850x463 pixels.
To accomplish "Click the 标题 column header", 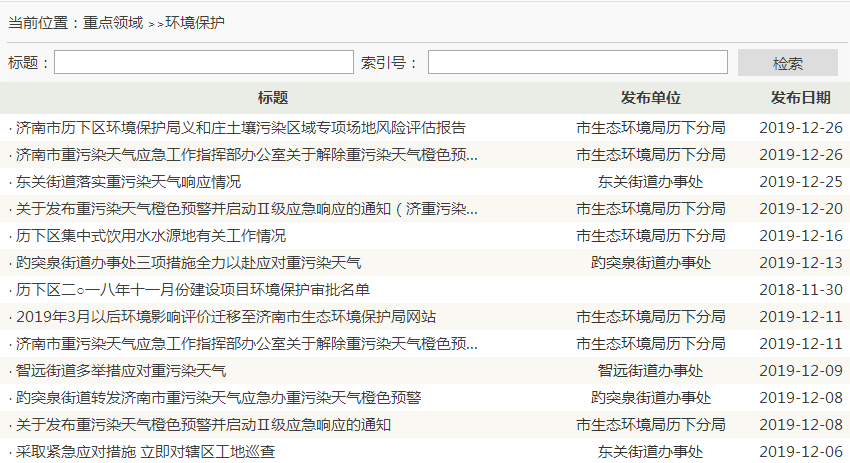I will [x=273, y=98].
